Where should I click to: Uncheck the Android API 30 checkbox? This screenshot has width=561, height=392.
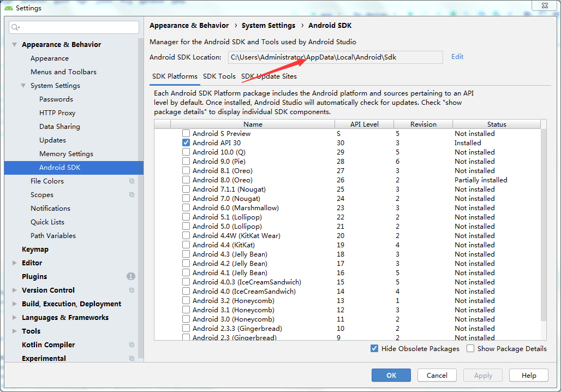[186, 142]
